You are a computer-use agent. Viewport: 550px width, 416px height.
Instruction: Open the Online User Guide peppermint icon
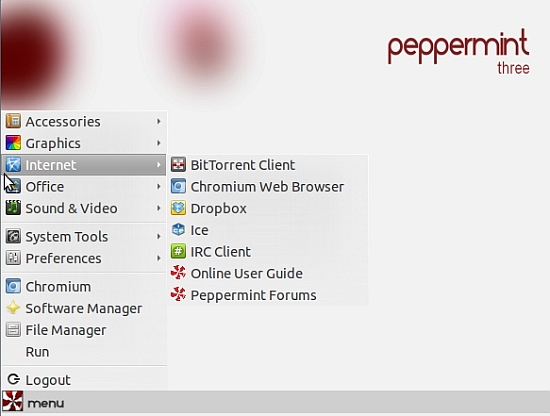tap(178, 273)
